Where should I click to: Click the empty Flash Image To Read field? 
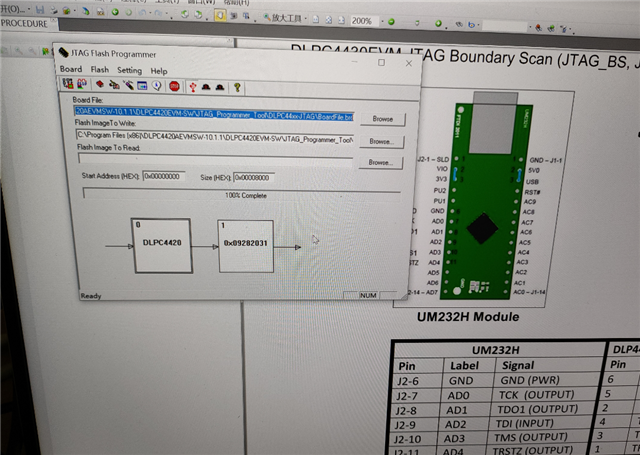215,160
